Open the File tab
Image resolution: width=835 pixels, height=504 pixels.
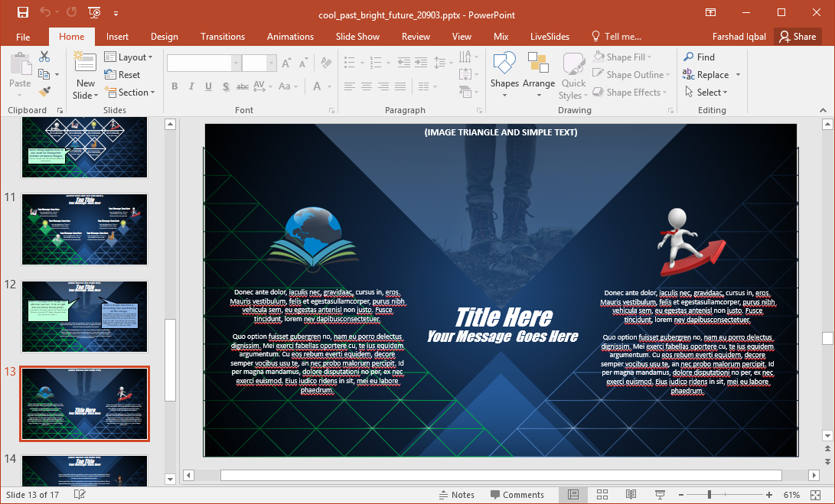23,36
